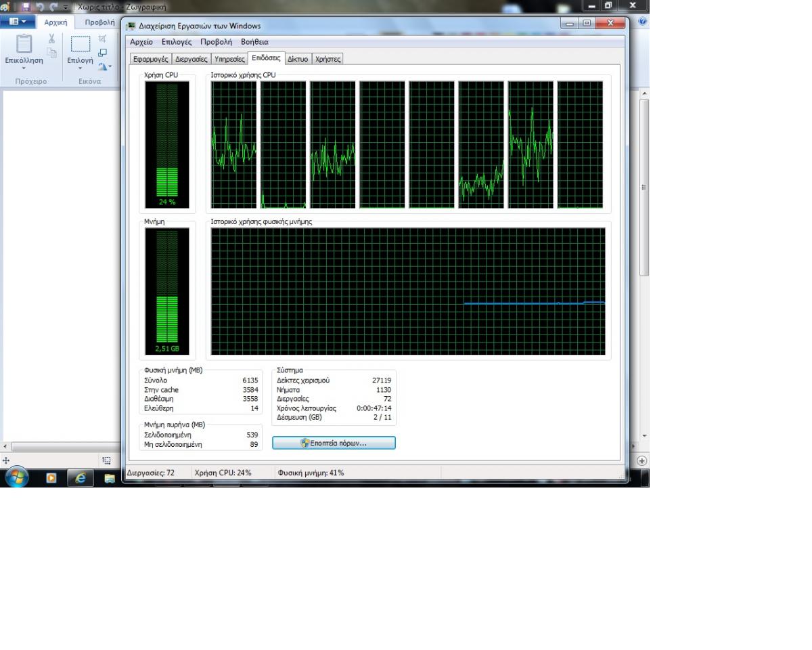
Task: Expand the Επιλογή dropdown arrow in Paint
Action: click(80, 68)
